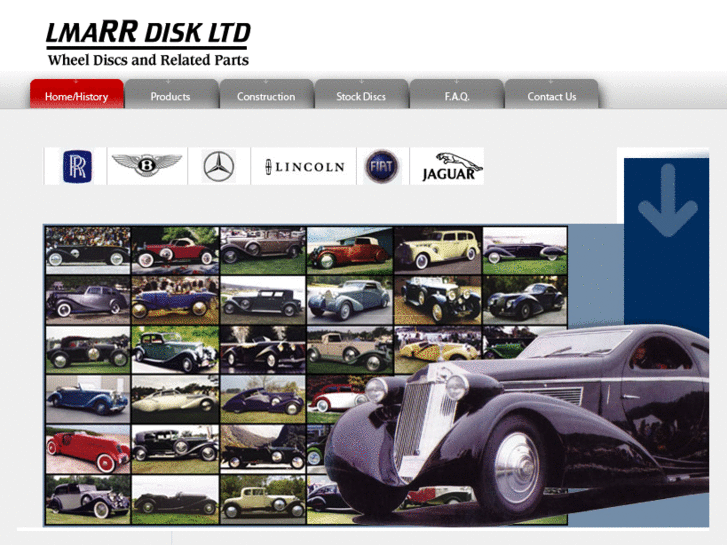Image resolution: width=727 pixels, height=545 pixels.
Task: Click the Rolls-Royce RR logo
Action: tap(77, 166)
